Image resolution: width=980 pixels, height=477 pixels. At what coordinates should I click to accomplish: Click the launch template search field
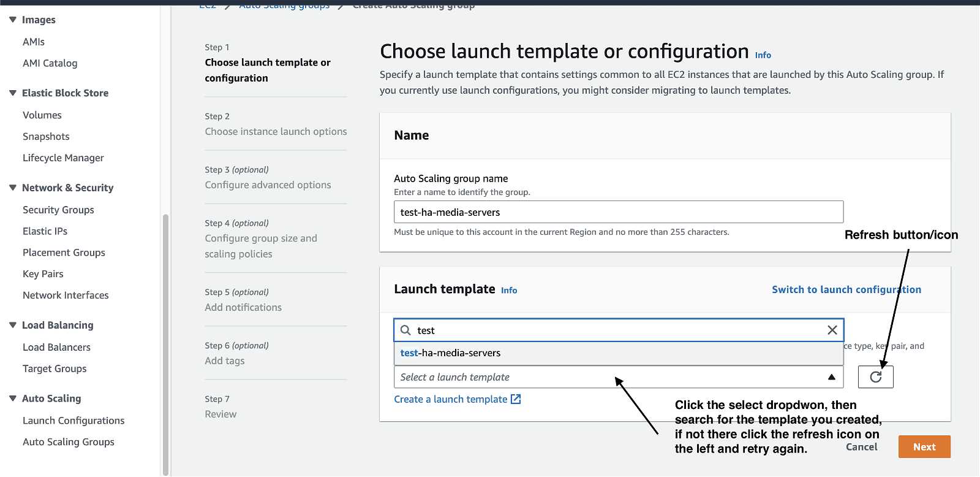pyautogui.click(x=618, y=330)
